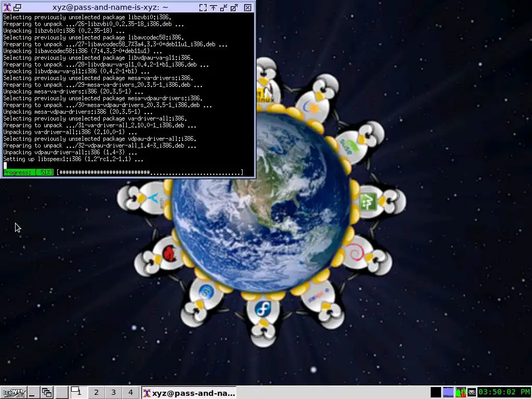The image size is (532, 399).
Task: Roll up the terminal window
Action: pos(214,7)
